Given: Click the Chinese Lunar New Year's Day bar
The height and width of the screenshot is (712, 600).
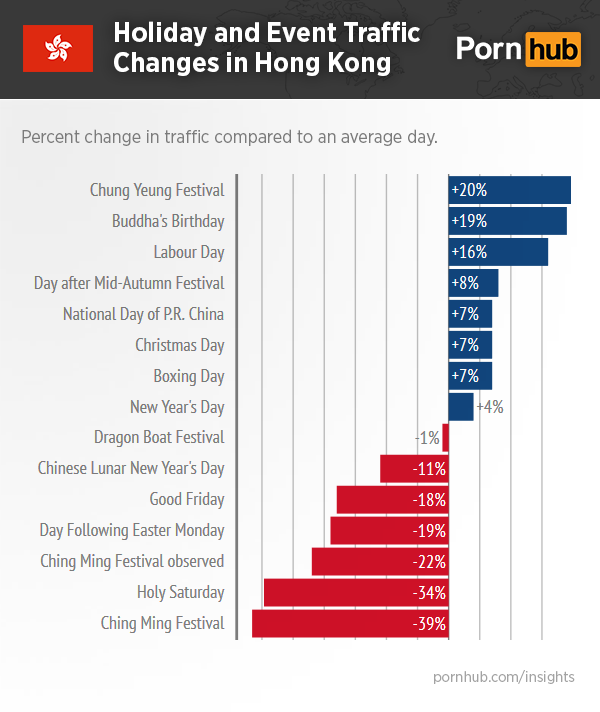Looking at the screenshot, I should coord(414,468).
